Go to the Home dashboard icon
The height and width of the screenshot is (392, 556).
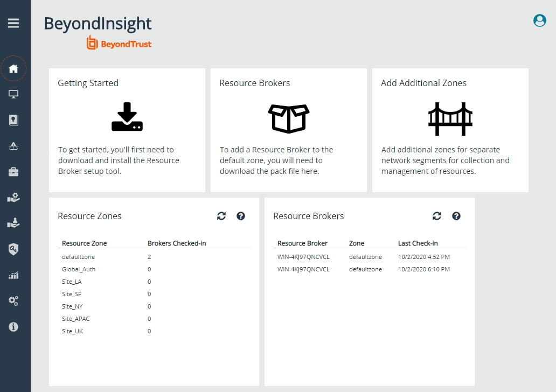pos(14,68)
